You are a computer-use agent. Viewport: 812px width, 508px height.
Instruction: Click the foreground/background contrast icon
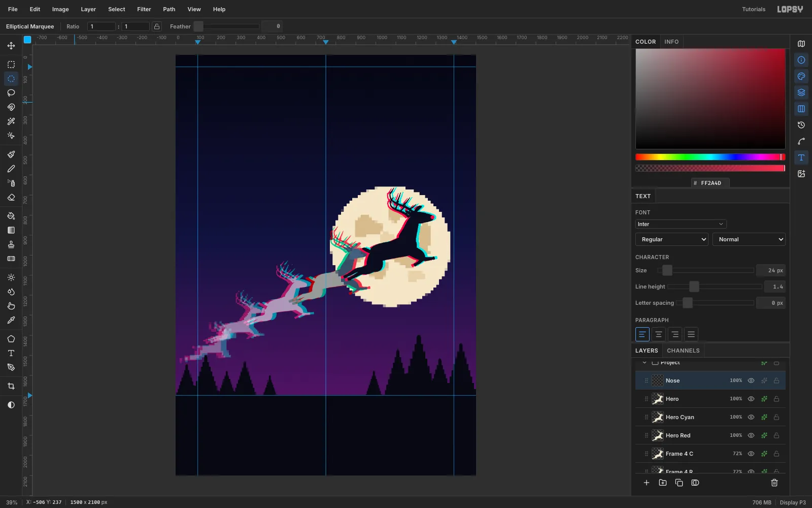coord(11,405)
